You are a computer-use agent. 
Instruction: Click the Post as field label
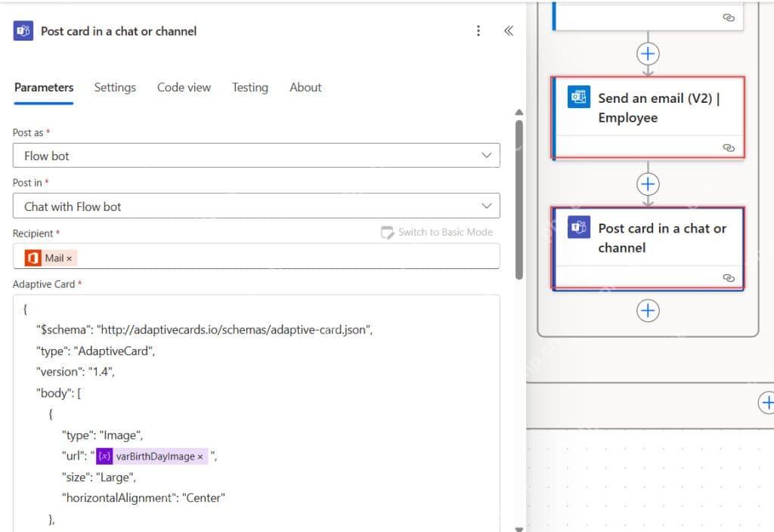pos(28,133)
